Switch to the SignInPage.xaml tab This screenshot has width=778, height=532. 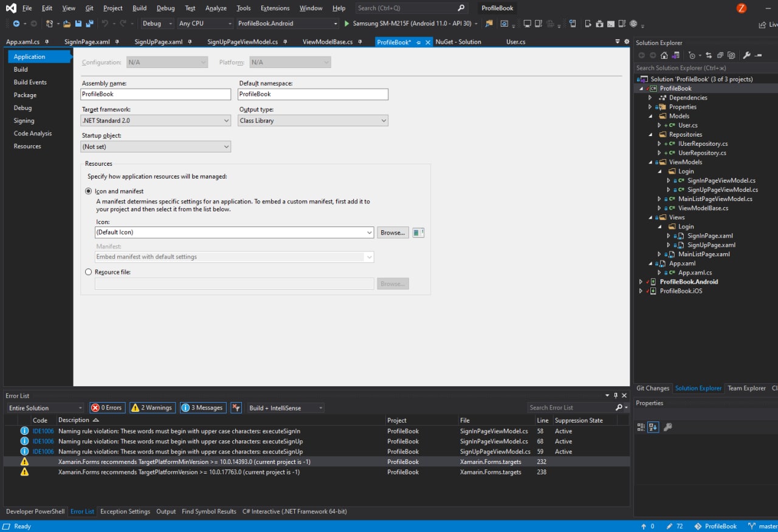coord(87,42)
